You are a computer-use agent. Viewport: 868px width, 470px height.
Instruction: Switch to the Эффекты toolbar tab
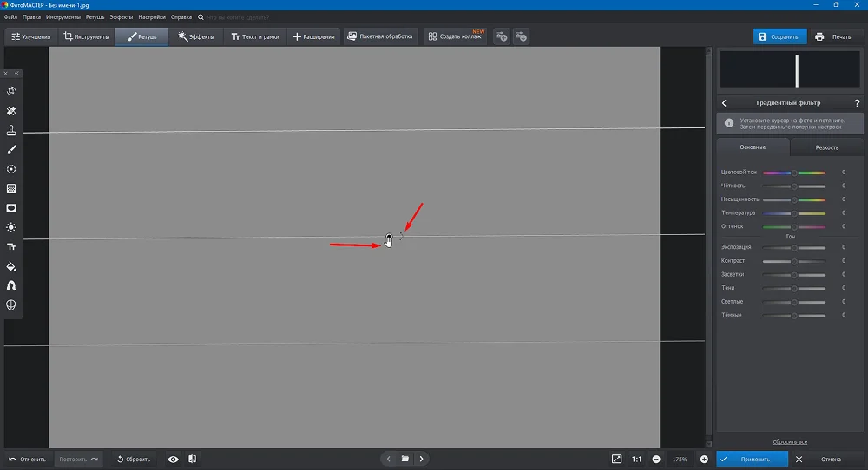point(196,36)
